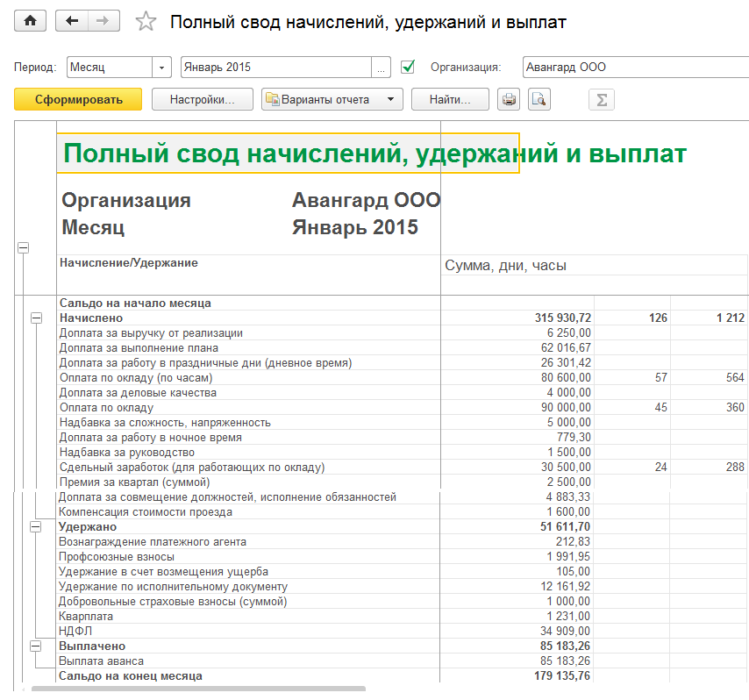
Task: Open period picker with ellipsis button
Action: [382, 68]
